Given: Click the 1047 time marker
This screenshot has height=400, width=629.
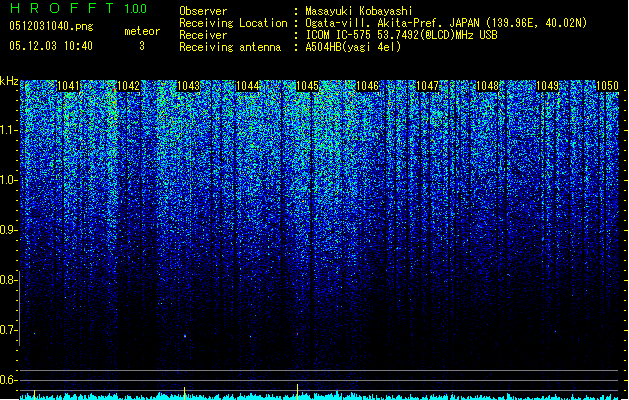Looking at the screenshot, I should (428, 86).
